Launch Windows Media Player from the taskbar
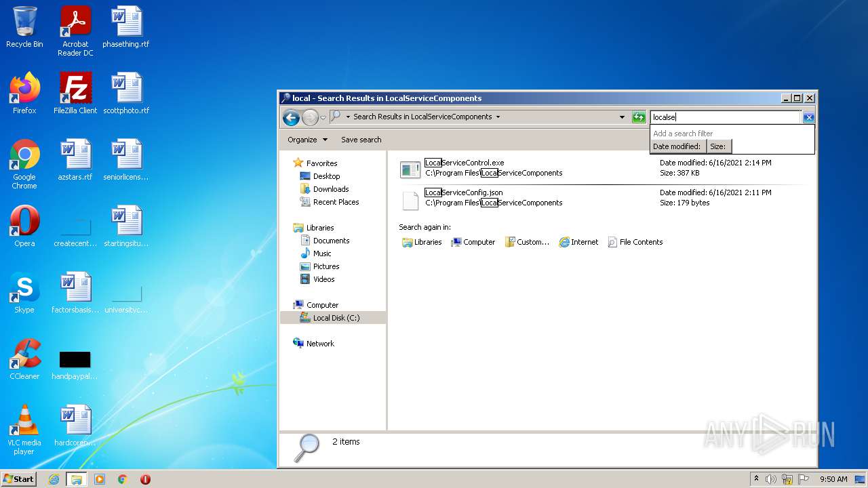868x488 pixels. coord(100,479)
